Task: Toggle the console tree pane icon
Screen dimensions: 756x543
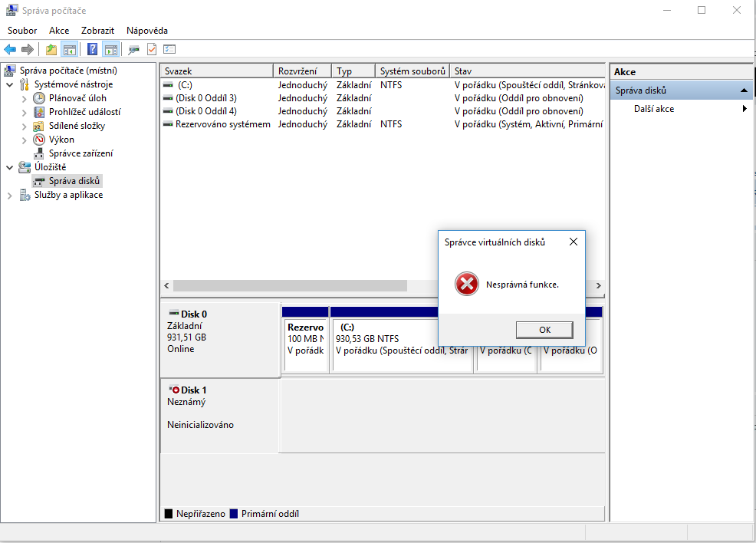Action: 70,49
